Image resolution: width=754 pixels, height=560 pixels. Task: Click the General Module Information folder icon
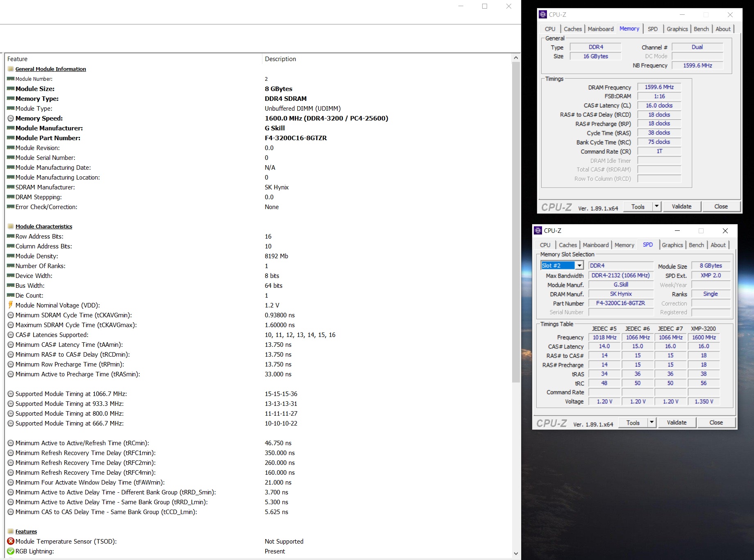click(11, 69)
